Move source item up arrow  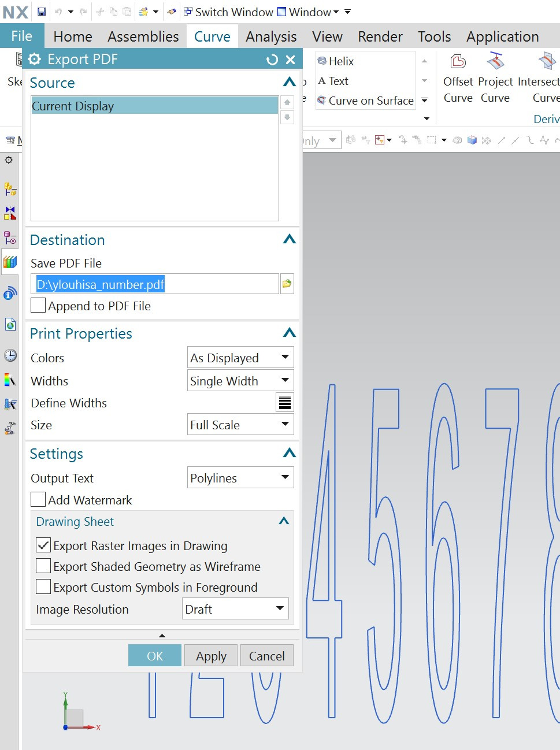(x=287, y=102)
